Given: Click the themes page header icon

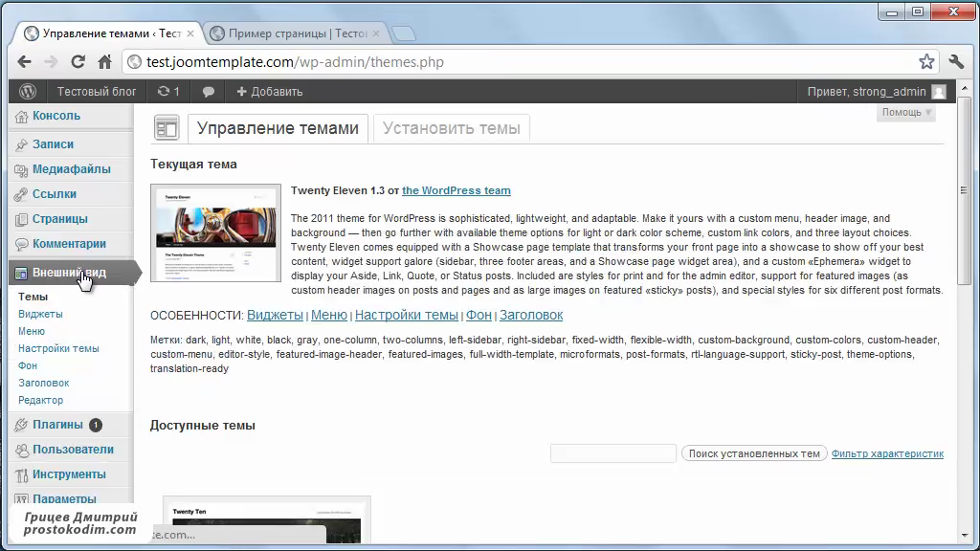Looking at the screenshot, I should tap(167, 128).
